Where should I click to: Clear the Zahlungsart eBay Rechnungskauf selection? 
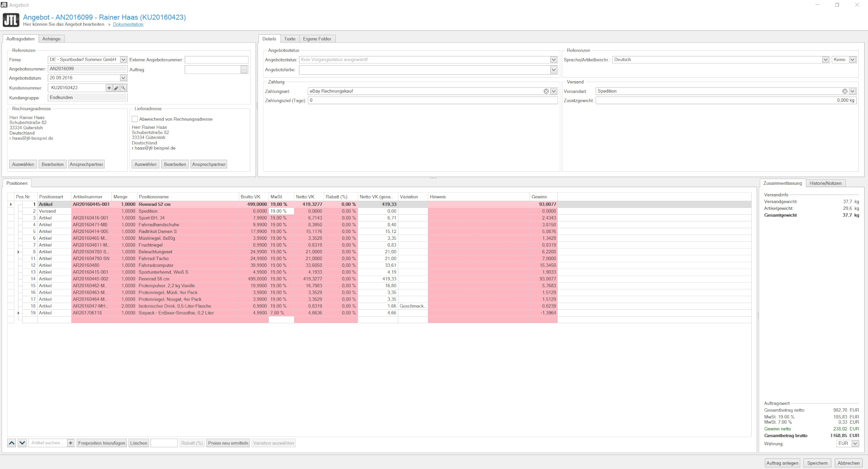coord(546,91)
